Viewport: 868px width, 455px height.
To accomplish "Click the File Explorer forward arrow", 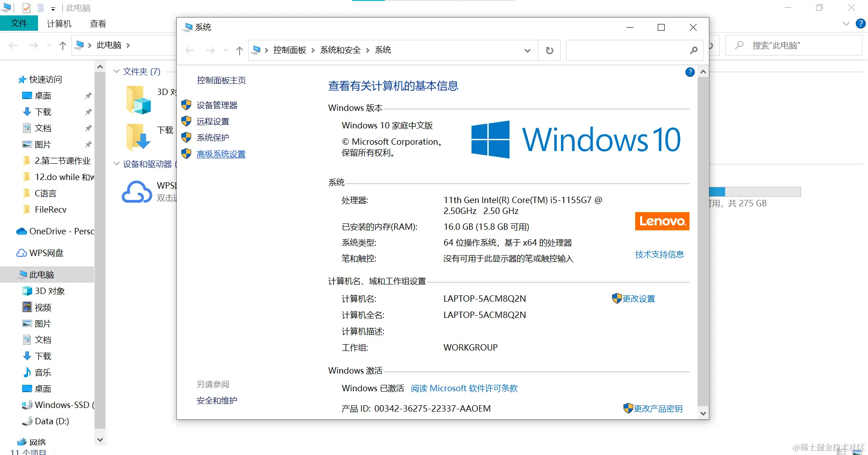I will tap(33, 45).
